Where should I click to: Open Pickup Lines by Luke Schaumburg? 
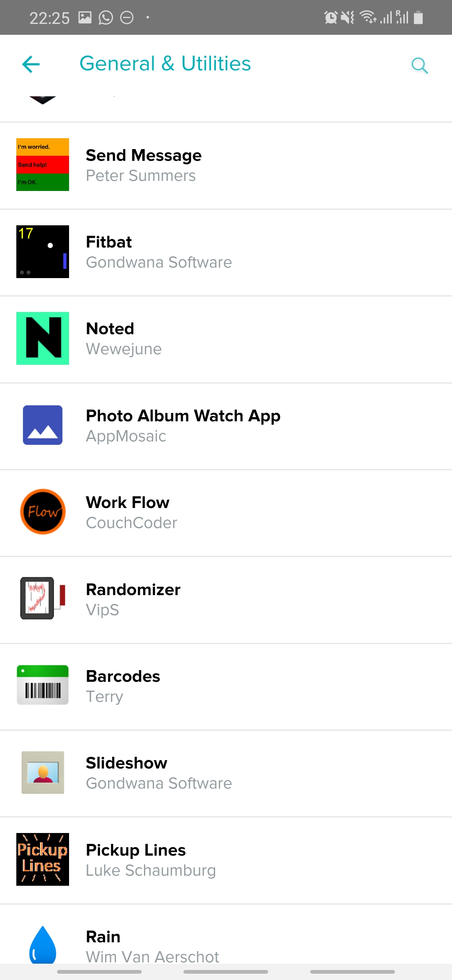[x=151, y=860]
